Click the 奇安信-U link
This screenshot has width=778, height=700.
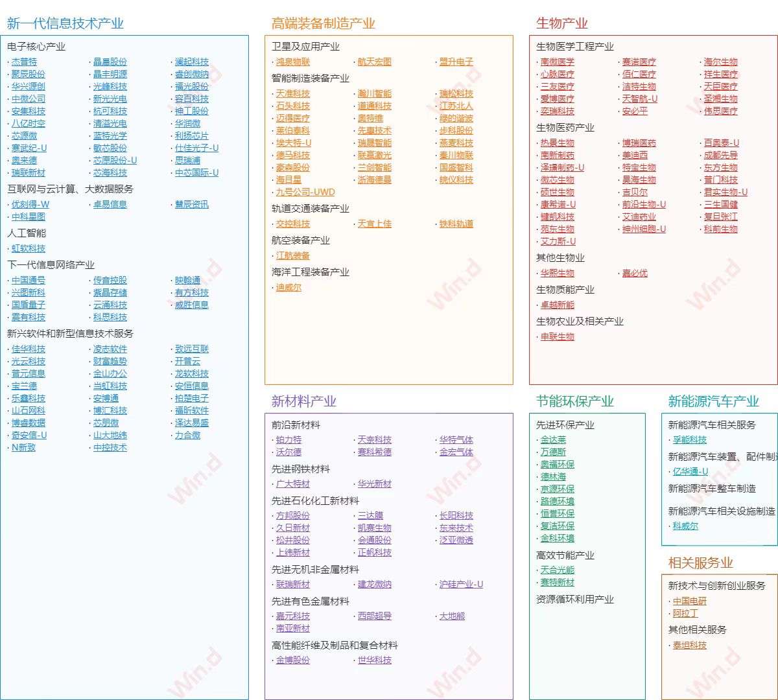(x=29, y=436)
